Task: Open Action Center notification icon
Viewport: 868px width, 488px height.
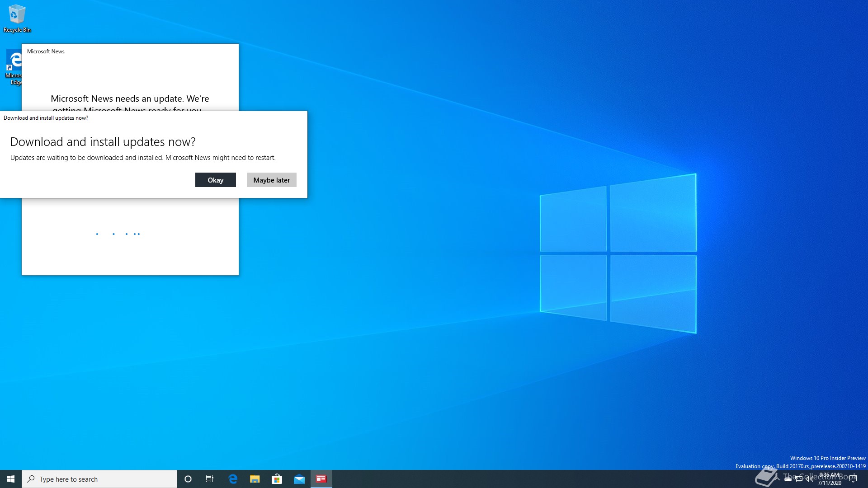Action: 853,479
